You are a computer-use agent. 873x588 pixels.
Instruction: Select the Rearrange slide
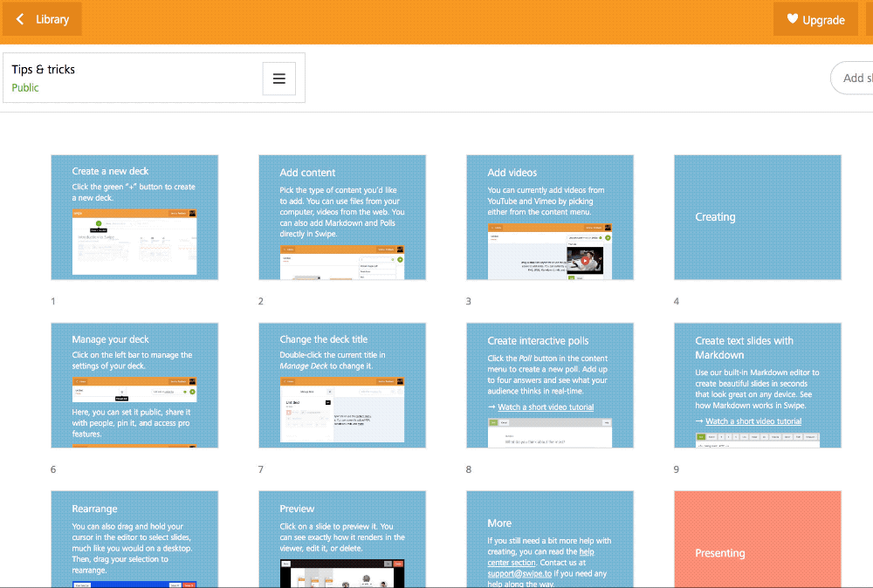[134, 538]
